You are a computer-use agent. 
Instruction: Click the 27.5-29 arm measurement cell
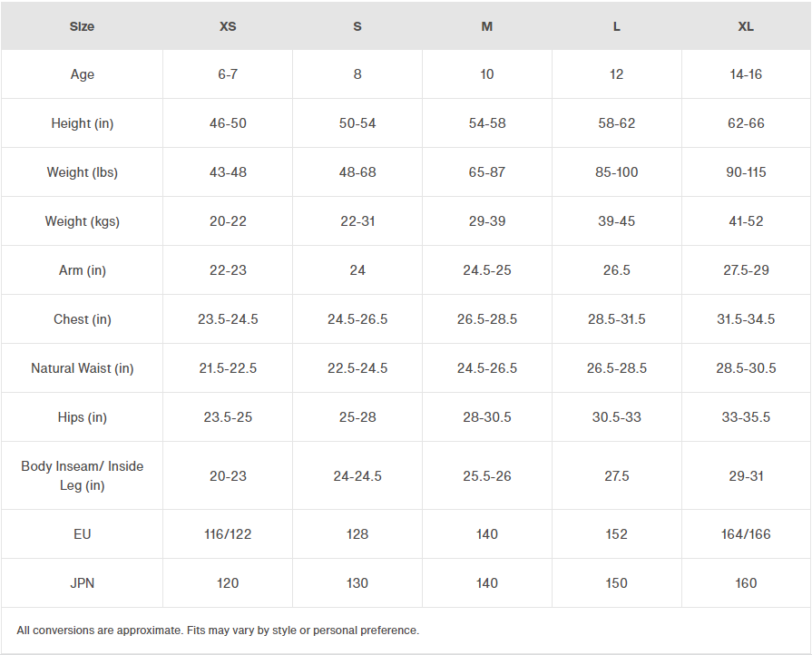pyautogui.click(x=746, y=270)
